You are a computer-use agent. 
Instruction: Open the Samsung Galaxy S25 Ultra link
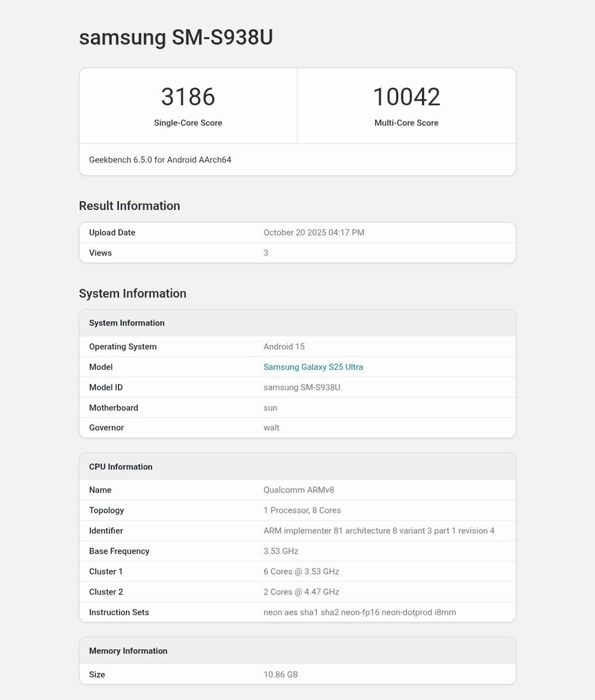coord(313,366)
